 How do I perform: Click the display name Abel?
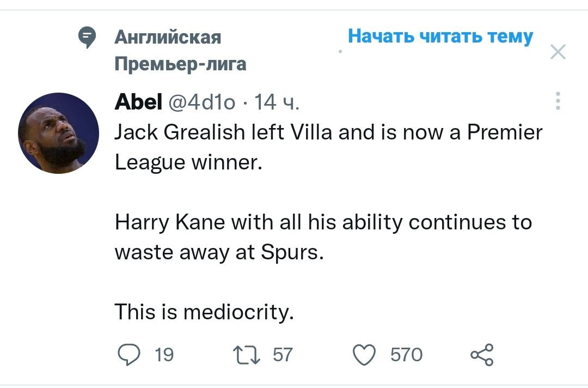138,101
